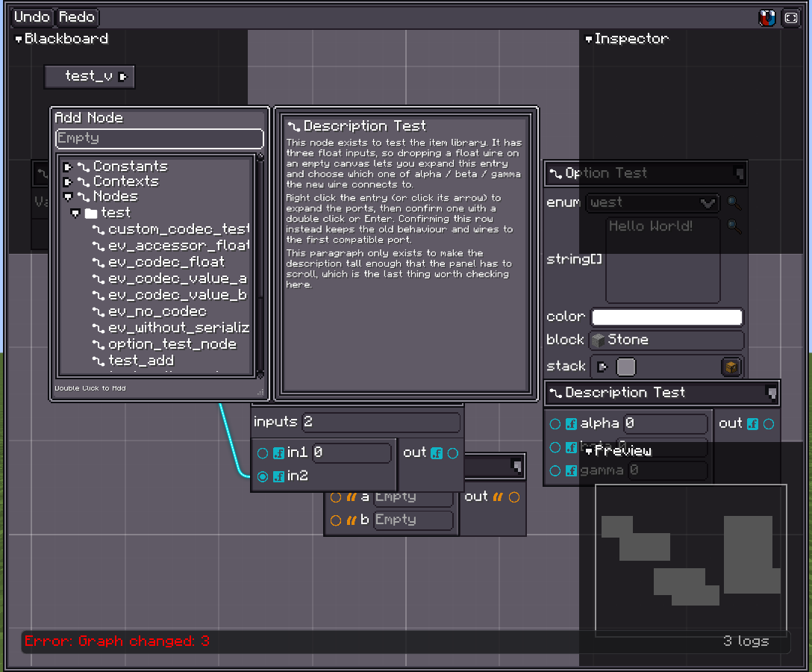
Task: Click the pin icon on Option Test node
Action: point(740,173)
